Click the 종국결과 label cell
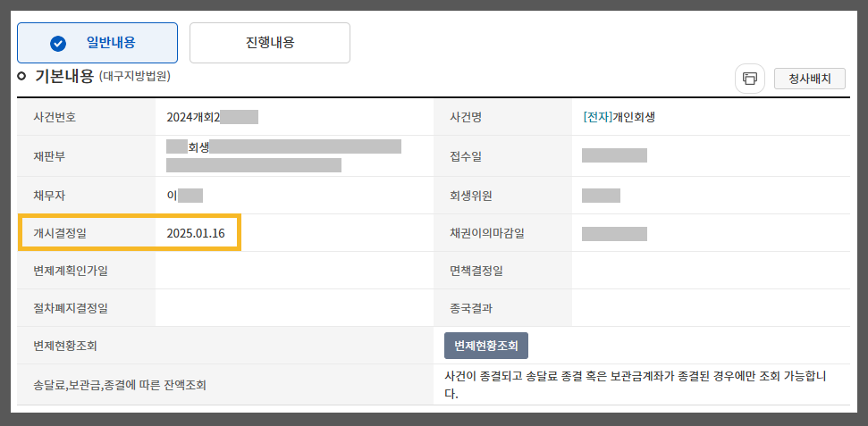868x426 pixels. click(x=502, y=307)
